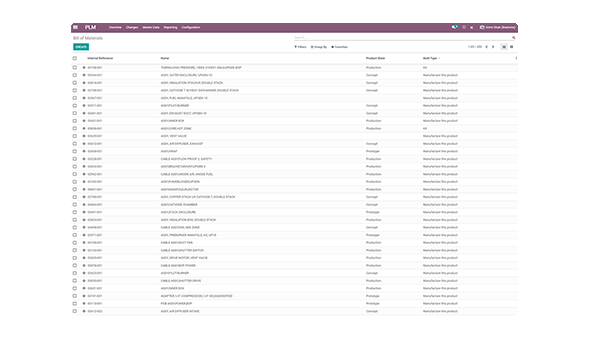The height and width of the screenshot is (360, 590).
Task: Check the ASSY, INSULATION BOX row checkbox
Action: coord(75,220)
